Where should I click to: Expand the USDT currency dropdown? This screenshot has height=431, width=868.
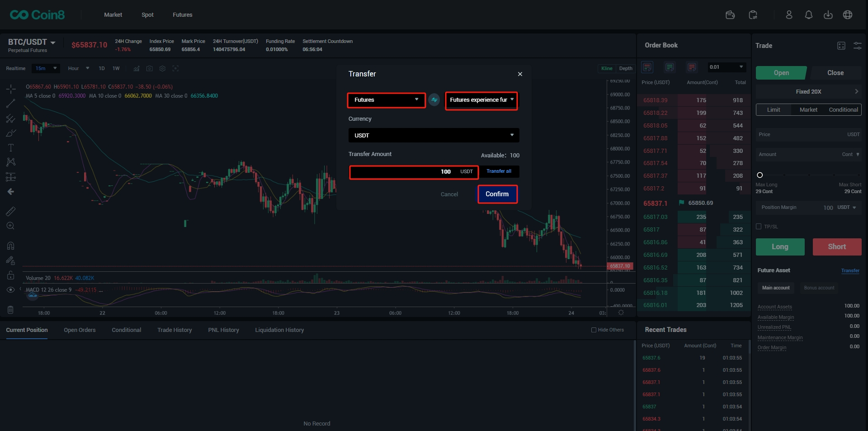click(433, 135)
